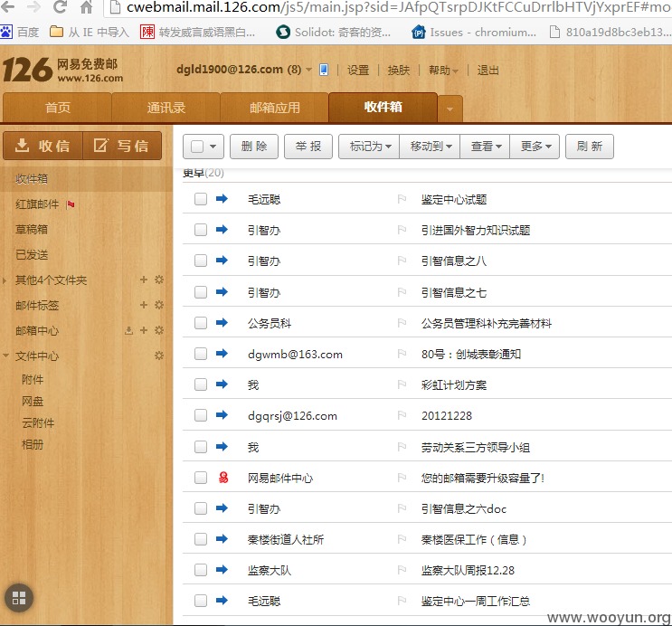Screen dimensions: 672x626
Task: Click the 收信 button
Action: pyautogui.click(x=43, y=146)
